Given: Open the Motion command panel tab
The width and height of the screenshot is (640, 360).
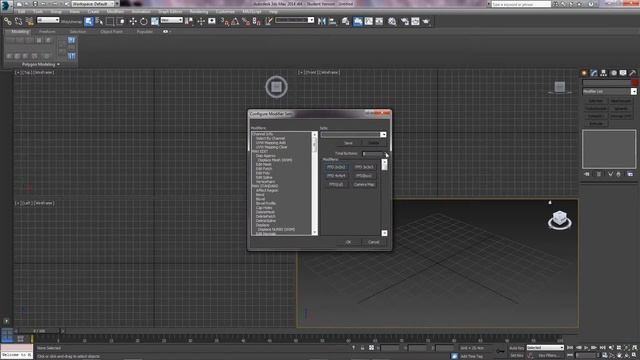Looking at the screenshot, I should 613,73.
